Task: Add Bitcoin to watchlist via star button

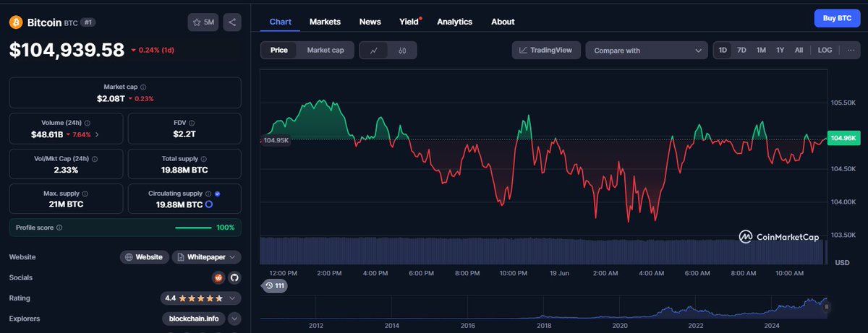Action: pos(203,22)
